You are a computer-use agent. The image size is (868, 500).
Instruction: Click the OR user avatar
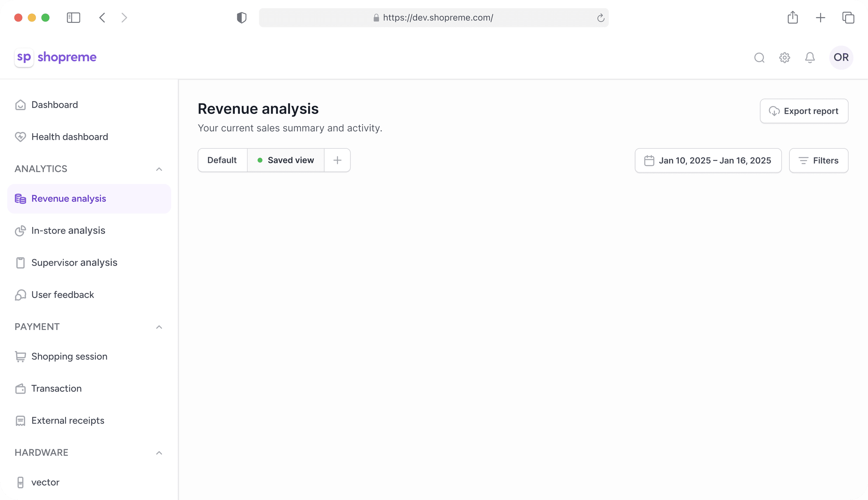coord(841,57)
